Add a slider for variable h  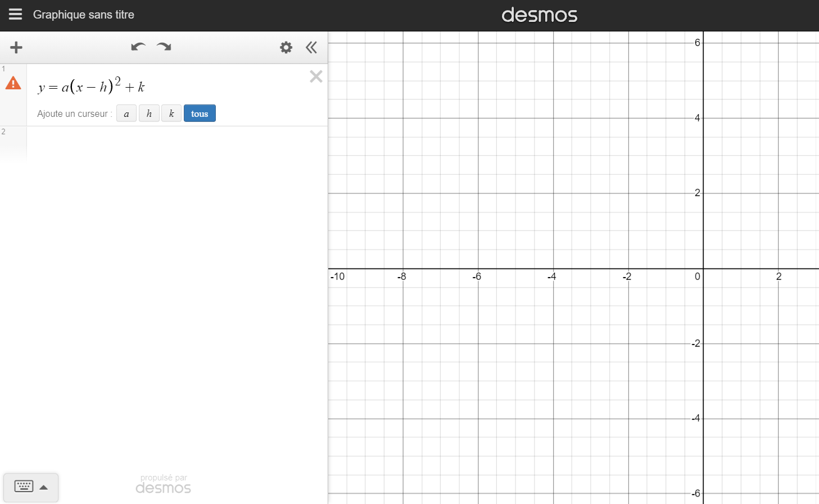(x=149, y=113)
